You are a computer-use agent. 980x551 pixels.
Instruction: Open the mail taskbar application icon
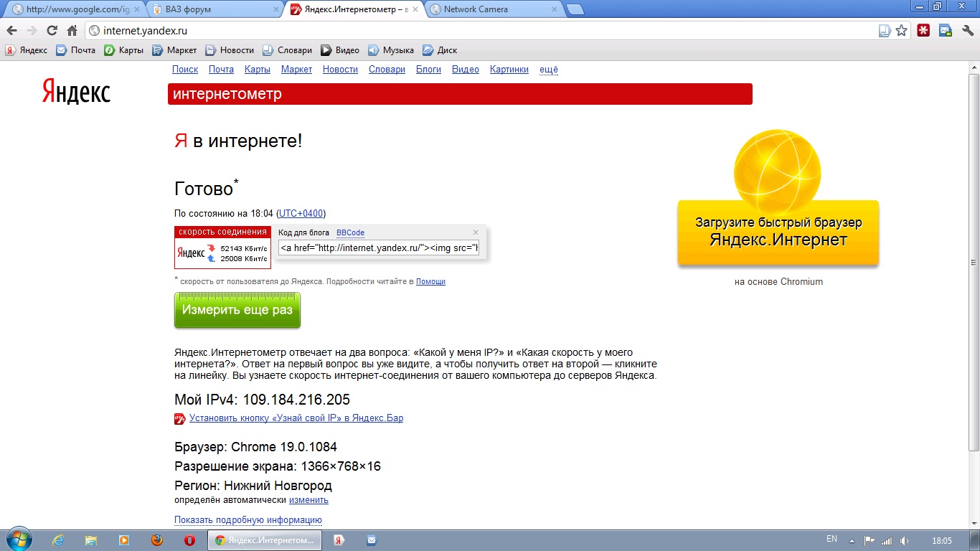pyautogui.click(x=372, y=540)
